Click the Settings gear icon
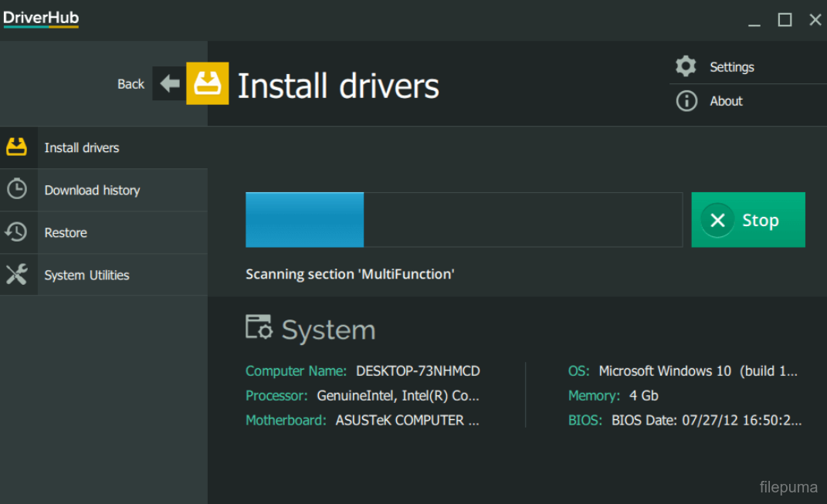Viewport: 827px width, 504px height. pyautogui.click(x=686, y=66)
